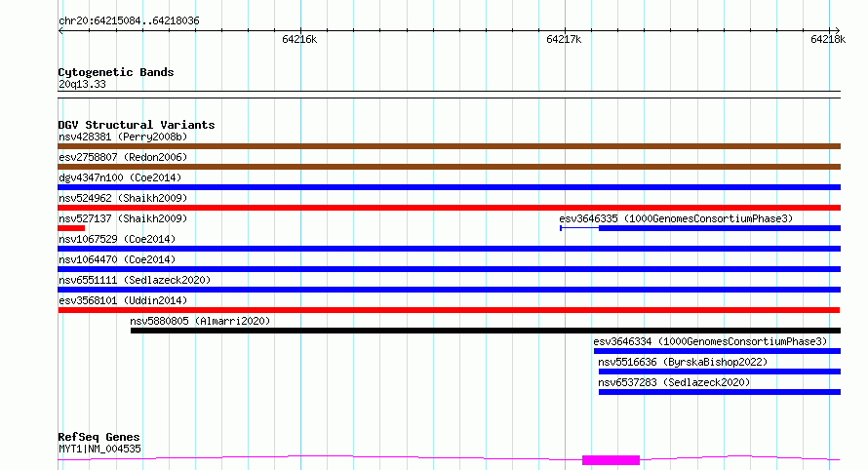Select the short red nsv527137 variant bar
The width and height of the screenshot is (868, 470).
tap(71, 228)
